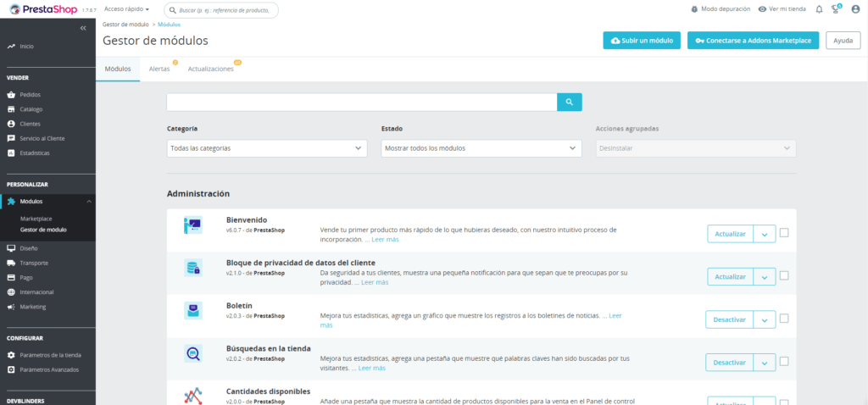Image resolution: width=868 pixels, height=405 pixels.
Task: Check the Cantidades disponibles module checkbox
Action: point(784,402)
